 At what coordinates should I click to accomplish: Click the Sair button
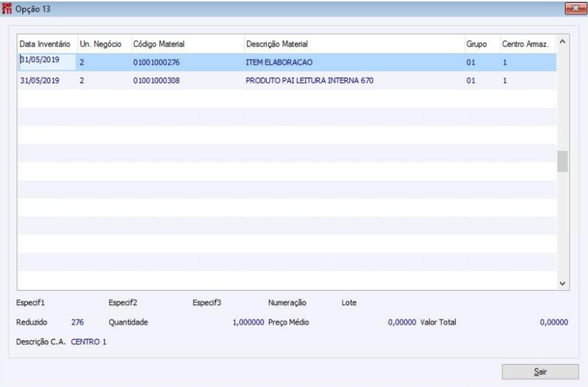point(540,372)
